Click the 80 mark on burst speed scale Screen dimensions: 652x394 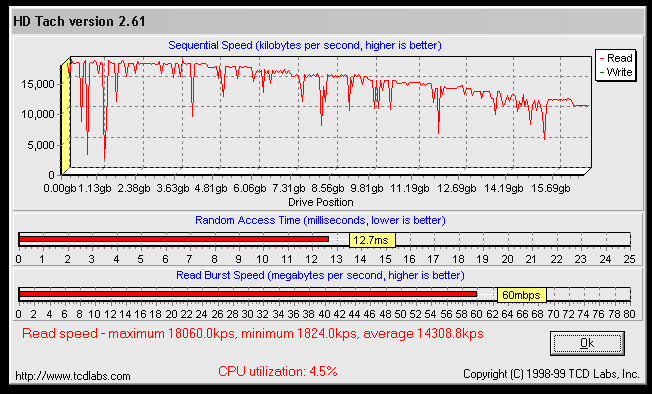click(630, 314)
